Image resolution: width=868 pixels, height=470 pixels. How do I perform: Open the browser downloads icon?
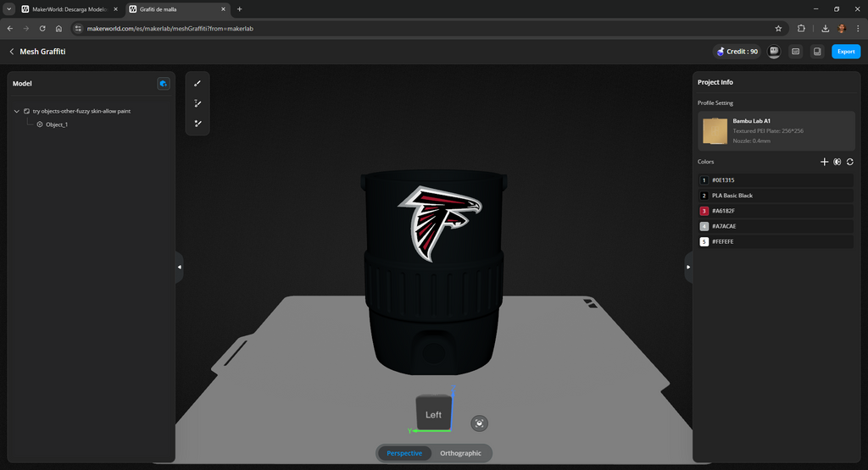point(826,28)
